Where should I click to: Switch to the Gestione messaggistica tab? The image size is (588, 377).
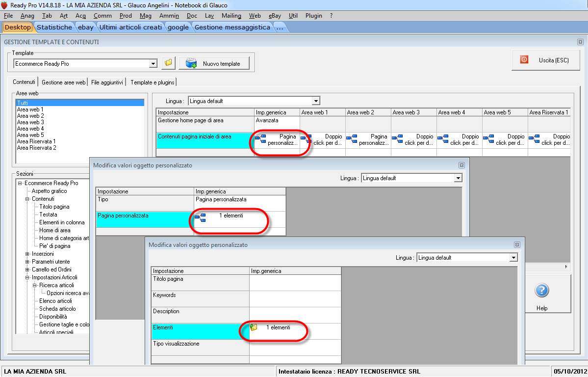(232, 27)
